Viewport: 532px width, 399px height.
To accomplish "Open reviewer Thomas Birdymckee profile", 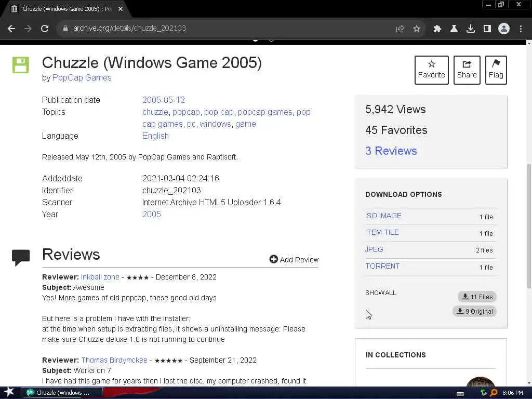I will pyautogui.click(x=114, y=360).
